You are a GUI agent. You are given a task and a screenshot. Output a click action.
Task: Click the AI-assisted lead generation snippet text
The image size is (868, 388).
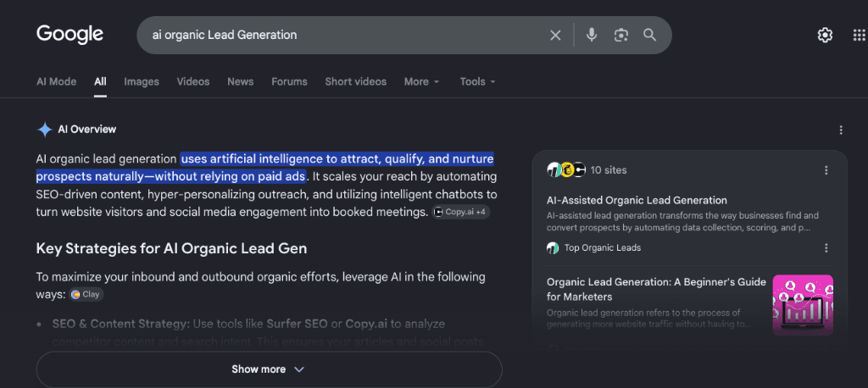tap(682, 221)
